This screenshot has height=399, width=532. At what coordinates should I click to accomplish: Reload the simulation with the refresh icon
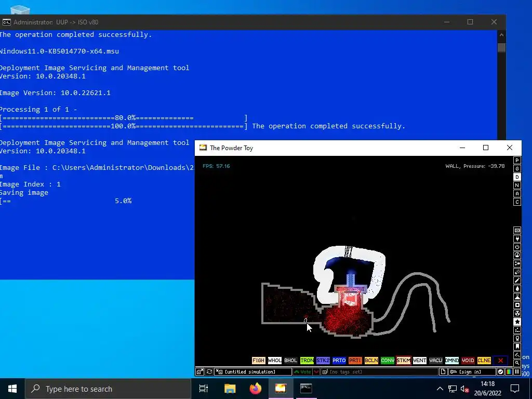[209, 372]
